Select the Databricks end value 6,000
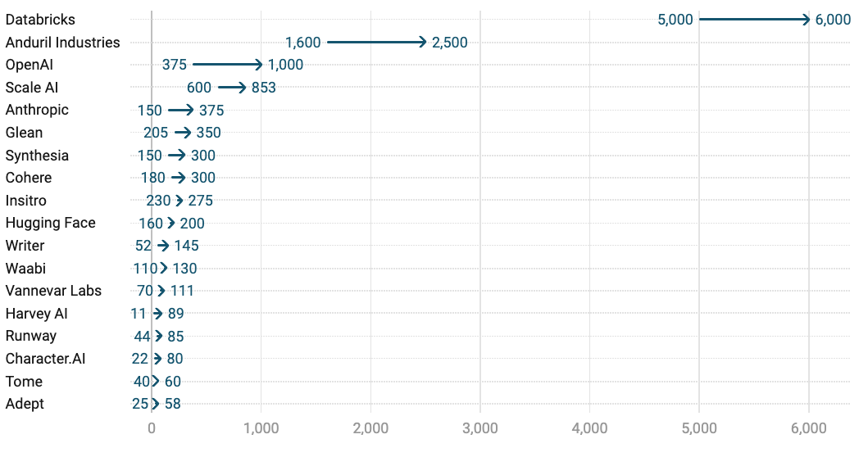Image resolution: width=868 pixels, height=457 pixels. click(x=833, y=20)
